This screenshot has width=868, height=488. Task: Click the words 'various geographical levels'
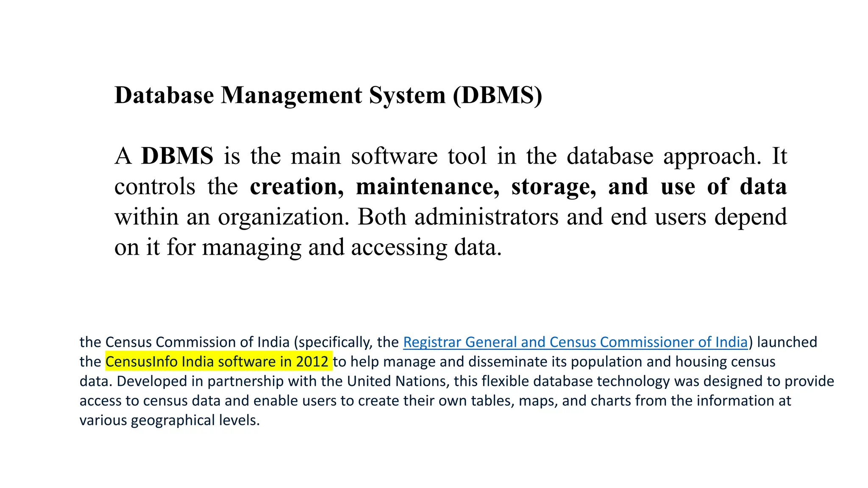click(169, 420)
